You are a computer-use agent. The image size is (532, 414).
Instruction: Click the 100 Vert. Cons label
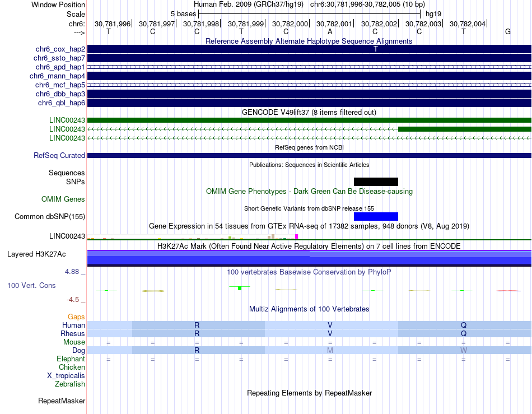click(x=31, y=285)
